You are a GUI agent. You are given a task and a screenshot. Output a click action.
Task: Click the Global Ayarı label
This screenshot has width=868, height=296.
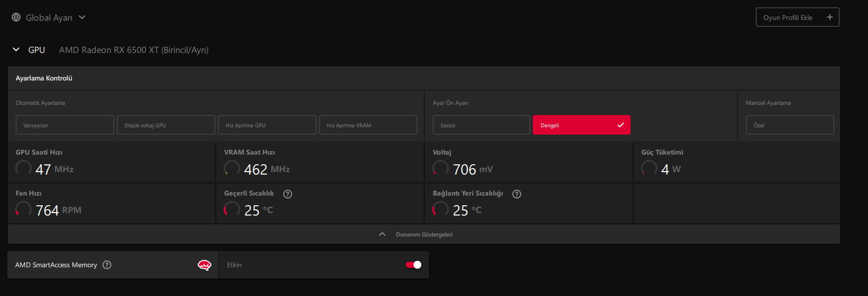click(x=49, y=18)
